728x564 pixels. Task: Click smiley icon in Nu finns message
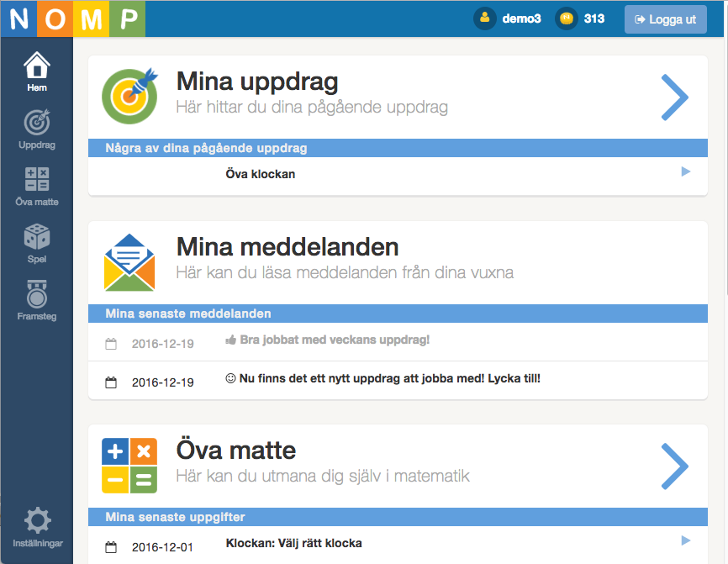coord(230,378)
